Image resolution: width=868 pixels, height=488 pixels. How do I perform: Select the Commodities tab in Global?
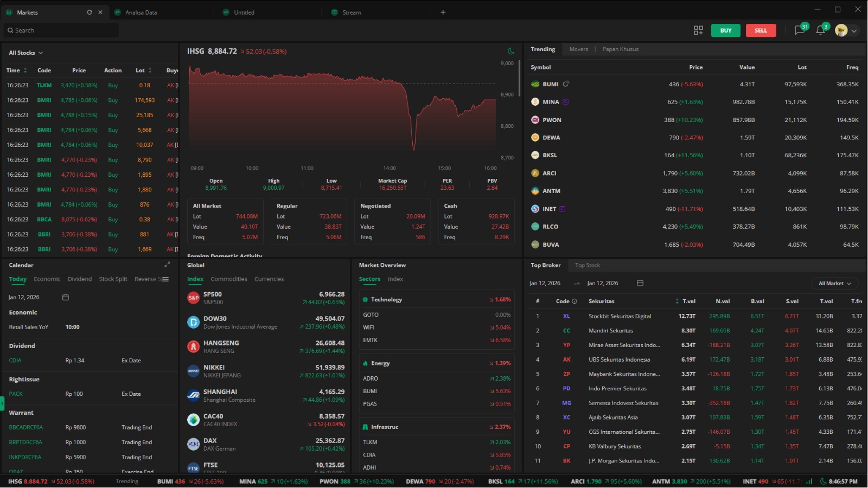(228, 279)
